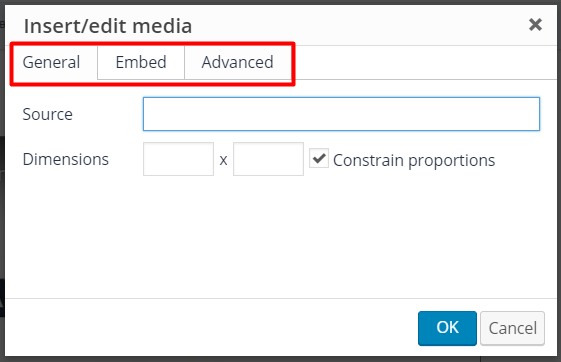
Task: Click the Dimensions field label
Action: 65,160
